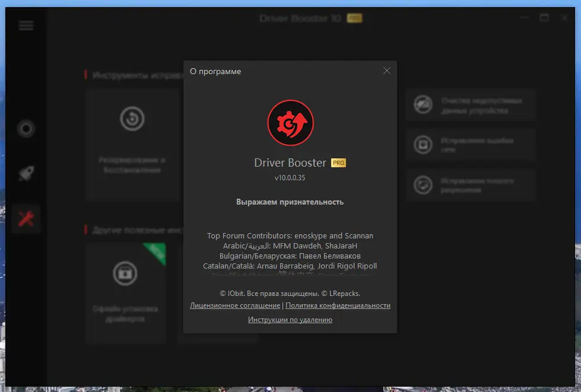This screenshot has height=392, width=581.
Task: Open the Лицензионное соглашение link
Action: [x=234, y=305]
